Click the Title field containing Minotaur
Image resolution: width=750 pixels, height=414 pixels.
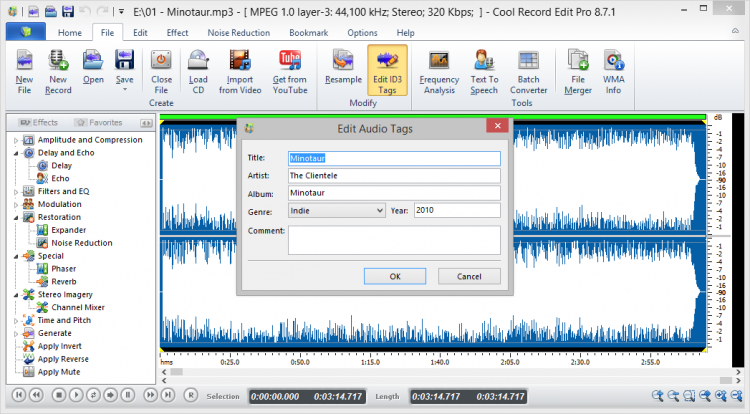click(394, 158)
